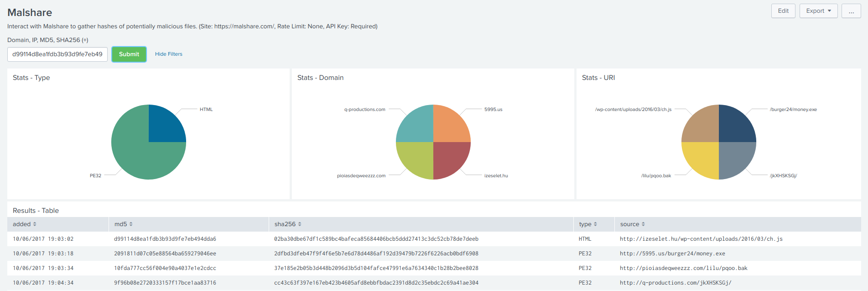The width and height of the screenshot is (868, 291).
Task: Click the pioiasdeqweezzz.com legend label
Action: 361,176
